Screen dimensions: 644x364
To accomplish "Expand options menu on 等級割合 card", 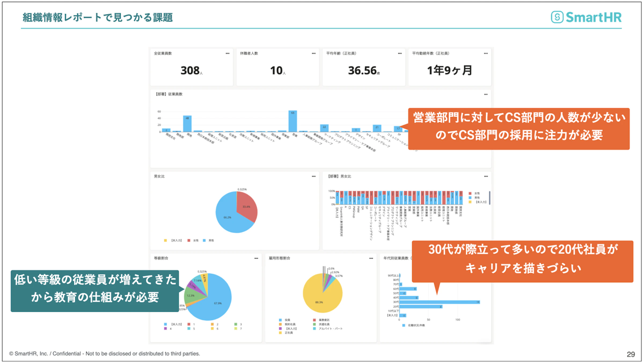I will tap(256, 258).
